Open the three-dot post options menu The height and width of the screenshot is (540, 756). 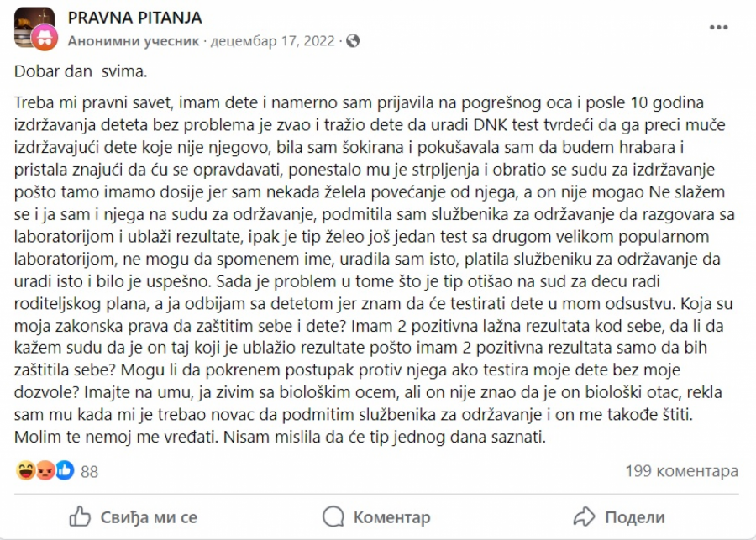click(718, 27)
